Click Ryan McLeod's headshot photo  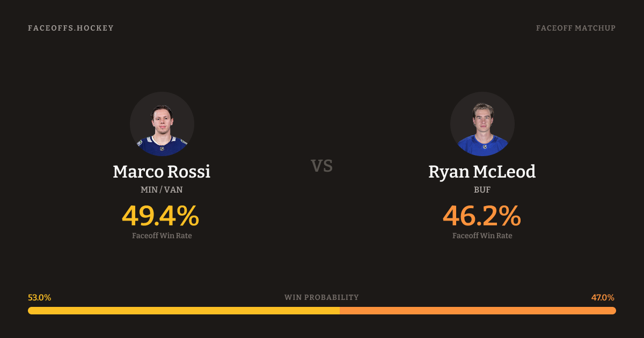[482, 124]
